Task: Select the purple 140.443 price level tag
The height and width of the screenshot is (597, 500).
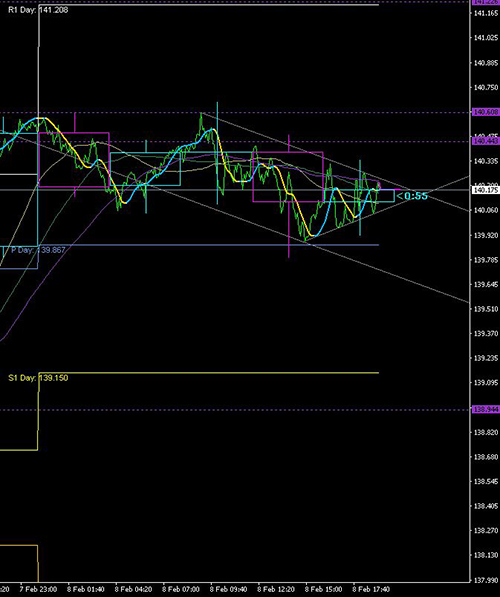Action: click(486, 141)
